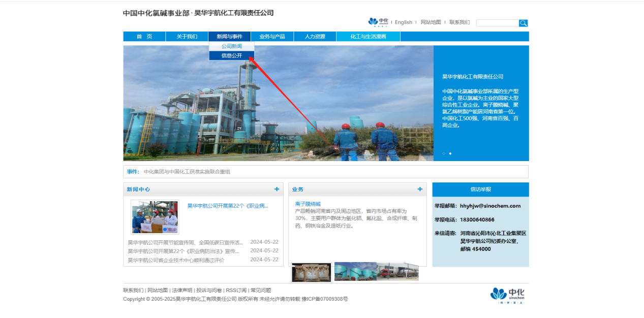Open the 业务与产品 navigation item
Image resolution: width=644 pixels, height=318 pixels.
coord(272,37)
